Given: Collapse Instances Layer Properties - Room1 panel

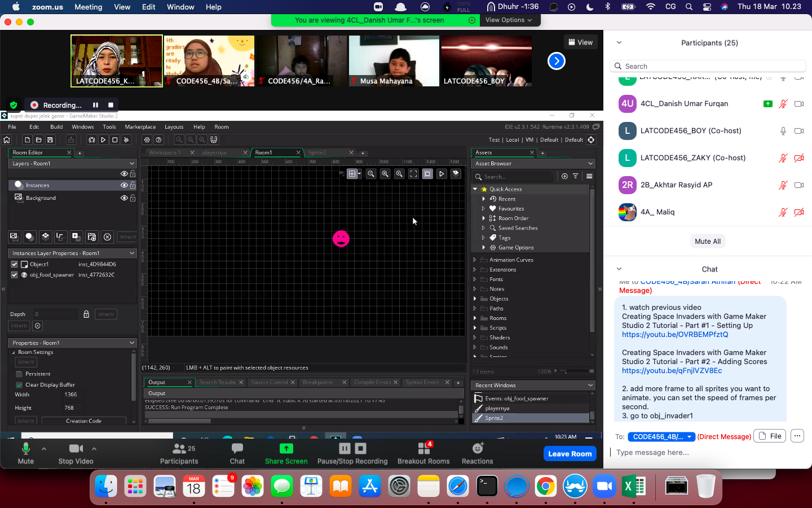Looking at the screenshot, I should click(132, 253).
